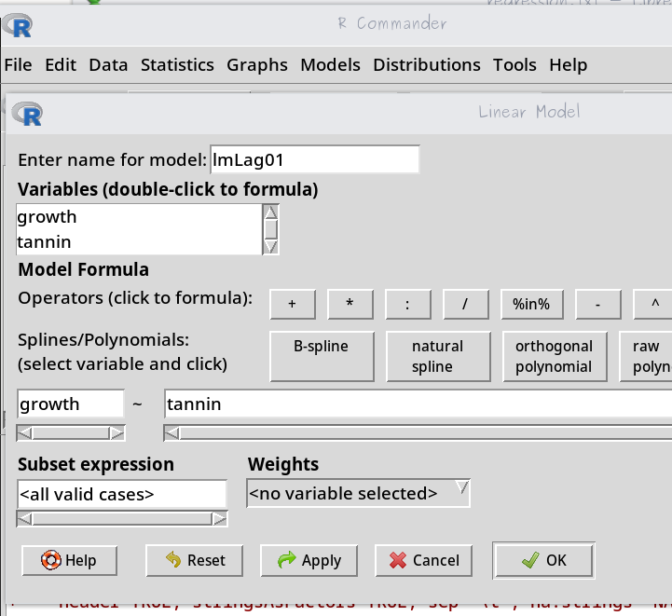The image size is (672, 616).
Task: Click the model name field lmLag01
Action: 314,159
